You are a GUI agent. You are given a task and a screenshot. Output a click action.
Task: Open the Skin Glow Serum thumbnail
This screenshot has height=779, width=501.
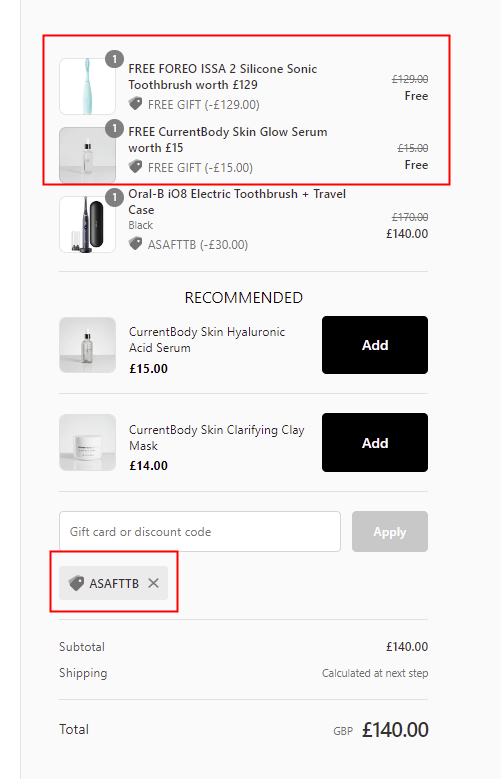[x=87, y=156]
